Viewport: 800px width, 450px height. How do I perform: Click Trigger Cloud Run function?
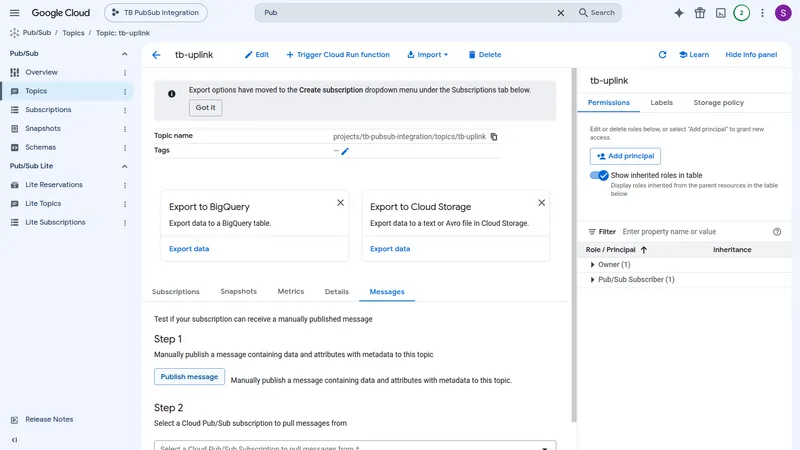[x=338, y=55]
